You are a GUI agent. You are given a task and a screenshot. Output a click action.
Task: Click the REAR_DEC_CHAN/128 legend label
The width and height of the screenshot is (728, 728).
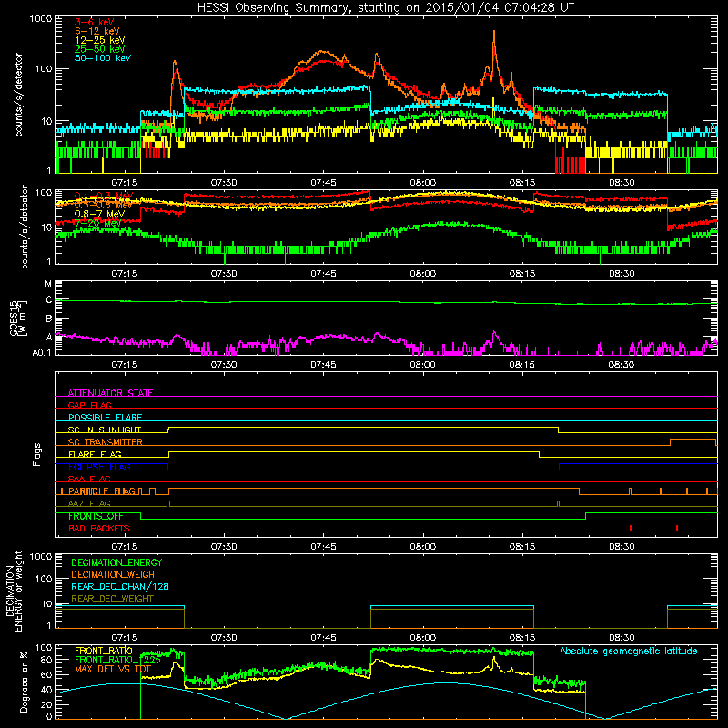(x=120, y=586)
